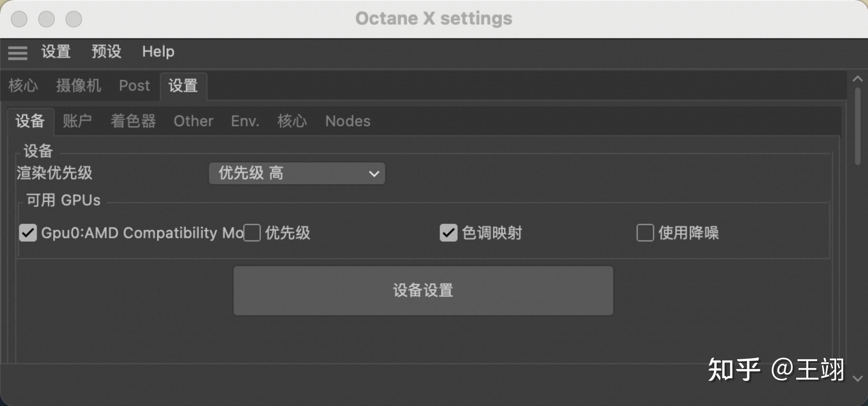Expand the 优先级 高 selection list

[374, 174]
